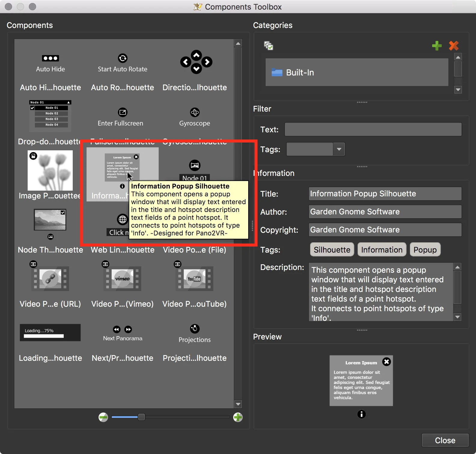Viewport: 476px width, 454px height.
Task: Select the Auto Hide silhouette component
Action: click(x=50, y=63)
